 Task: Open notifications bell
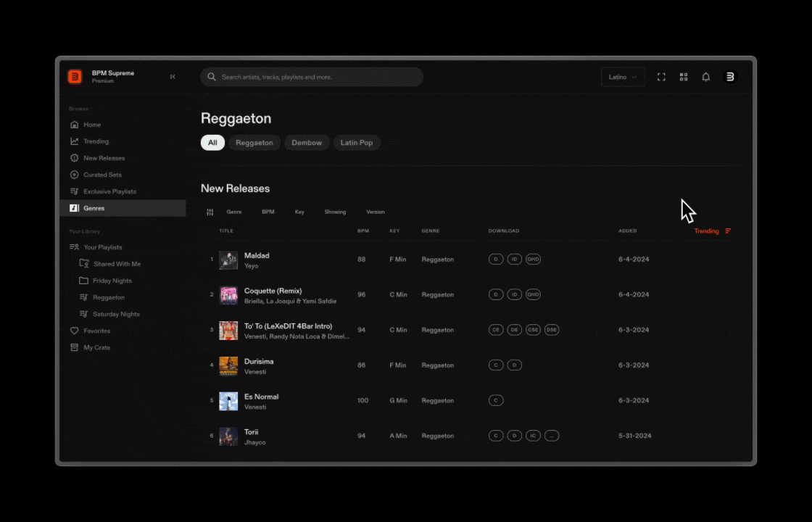click(706, 77)
